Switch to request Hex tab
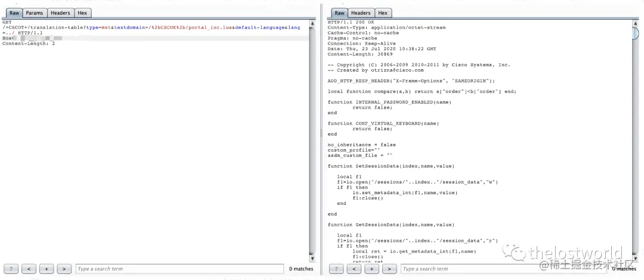644x280 pixels. 82,13
